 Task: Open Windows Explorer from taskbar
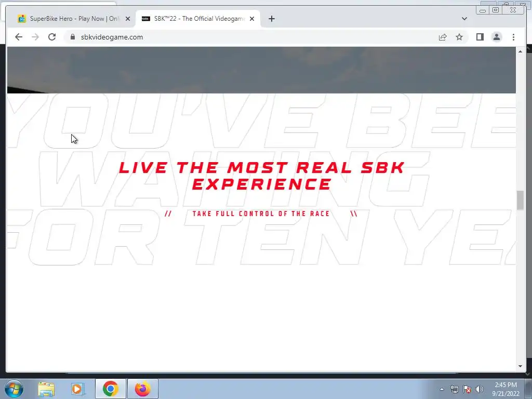click(x=46, y=389)
